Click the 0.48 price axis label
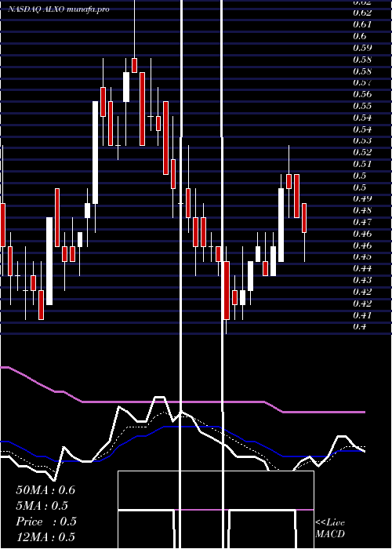 click(362, 210)
